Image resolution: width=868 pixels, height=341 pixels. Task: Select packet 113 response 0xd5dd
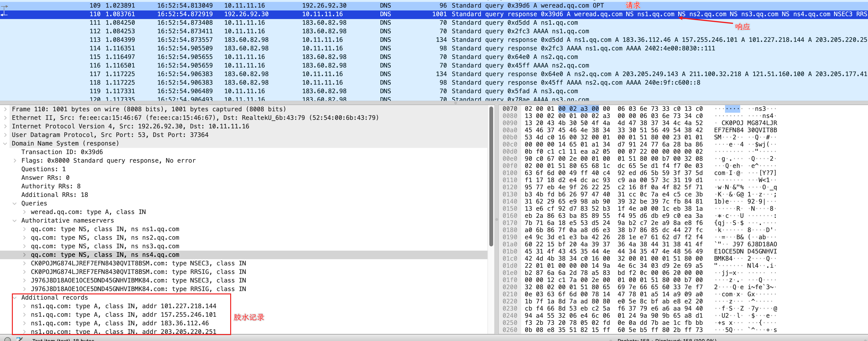[434, 40]
